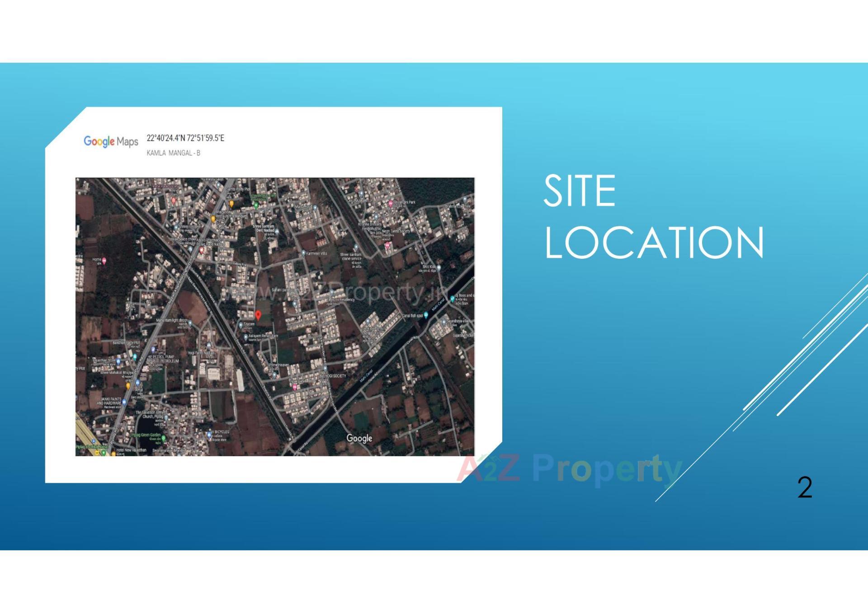The image size is (868, 613).
Task: Click the Apollo Pharmacy red pin
Action: pos(202,249)
